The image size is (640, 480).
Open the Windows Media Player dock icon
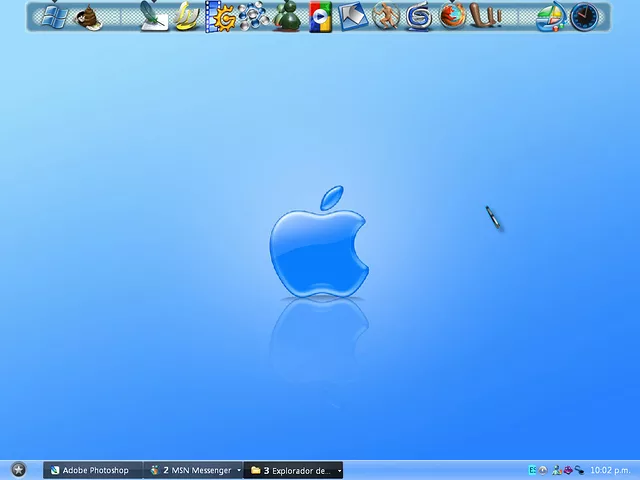click(x=320, y=17)
